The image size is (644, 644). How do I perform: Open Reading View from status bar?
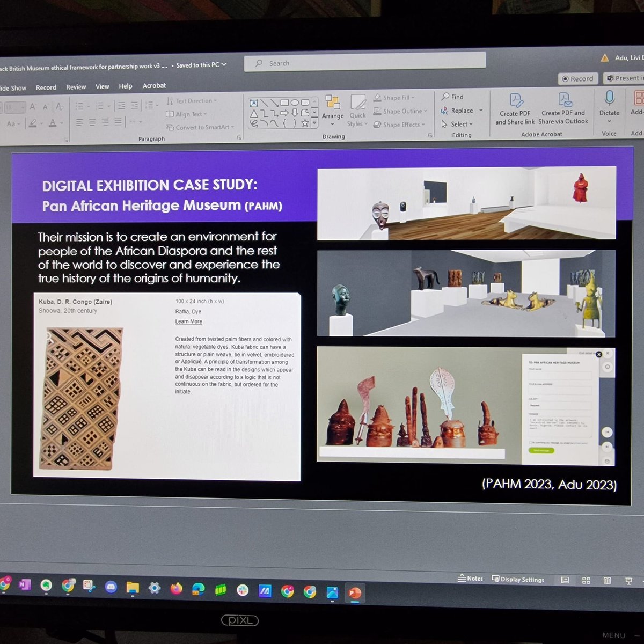[608, 580]
